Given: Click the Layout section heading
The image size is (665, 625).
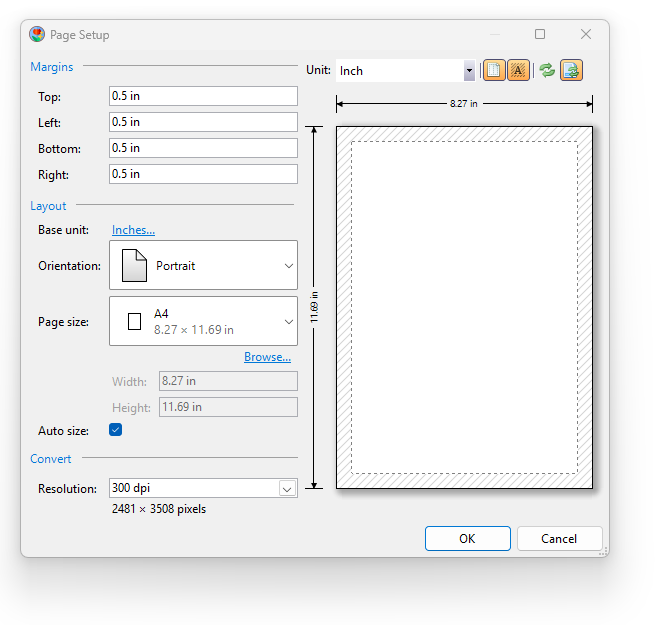Looking at the screenshot, I should point(48,206).
